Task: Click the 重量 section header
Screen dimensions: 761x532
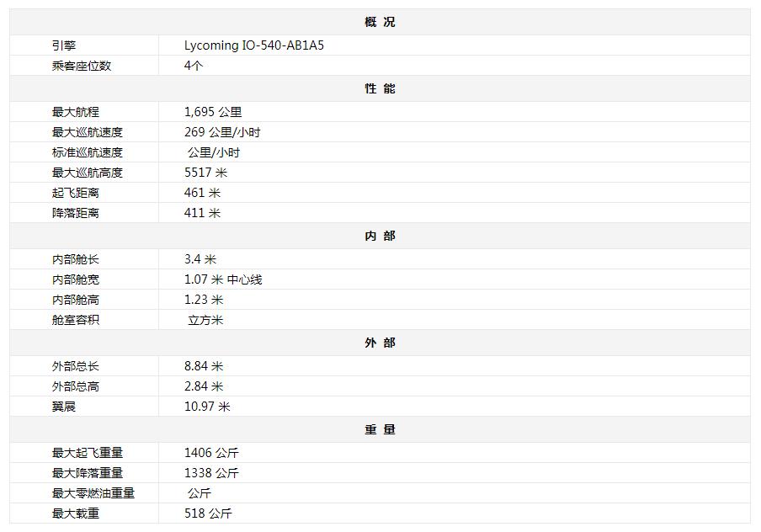Action: point(380,429)
